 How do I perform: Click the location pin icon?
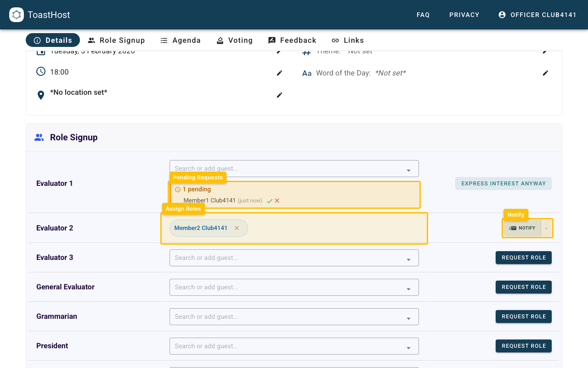pyautogui.click(x=41, y=95)
